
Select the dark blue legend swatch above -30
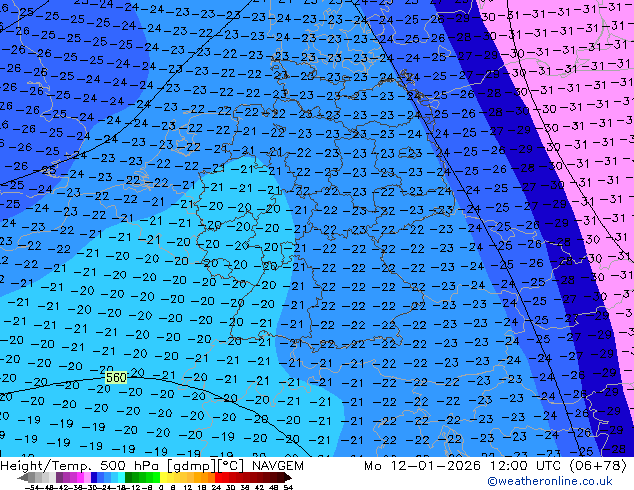[94, 477]
